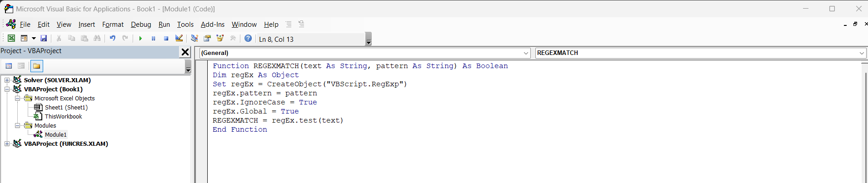
Task: Open the Add-Ins menu
Action: point(213,25)
